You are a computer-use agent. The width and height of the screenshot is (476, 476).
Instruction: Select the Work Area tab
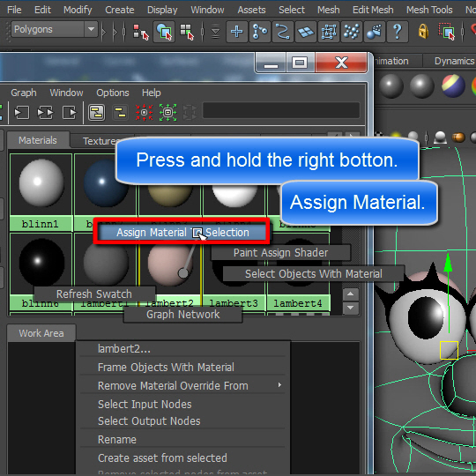41,333
